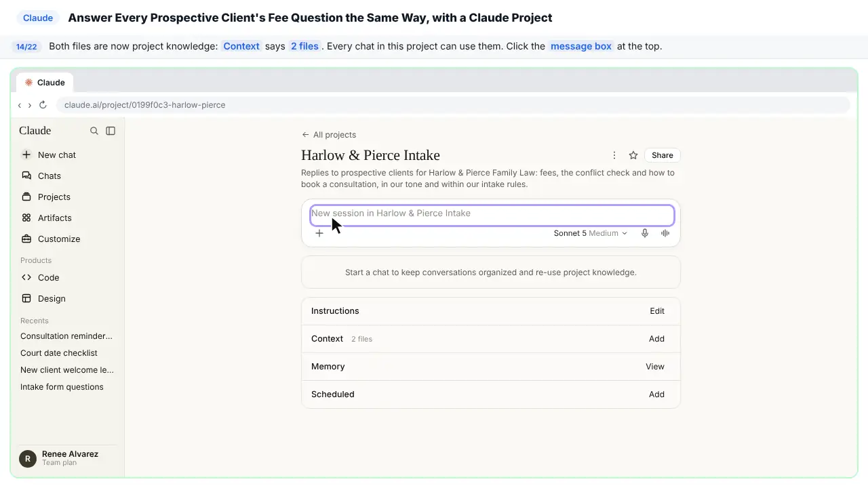
Task: Open the Renee Alvarez account menu
Action: [x=68, y=458]
